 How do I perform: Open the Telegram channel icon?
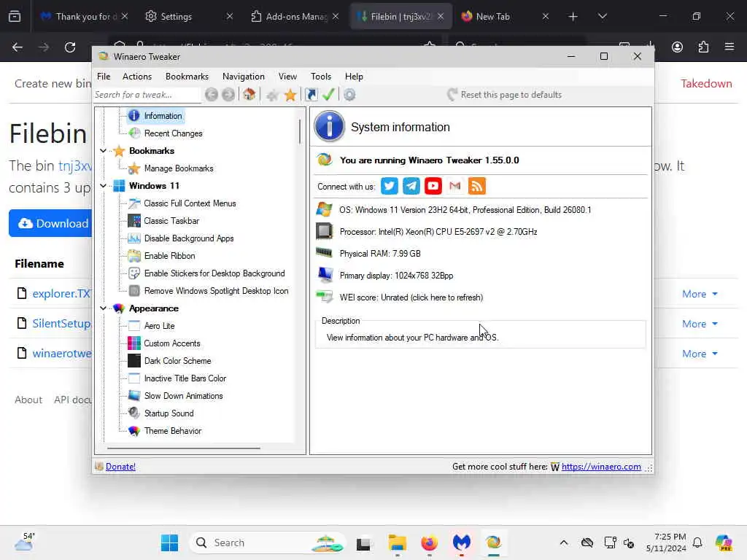point(411,186)
